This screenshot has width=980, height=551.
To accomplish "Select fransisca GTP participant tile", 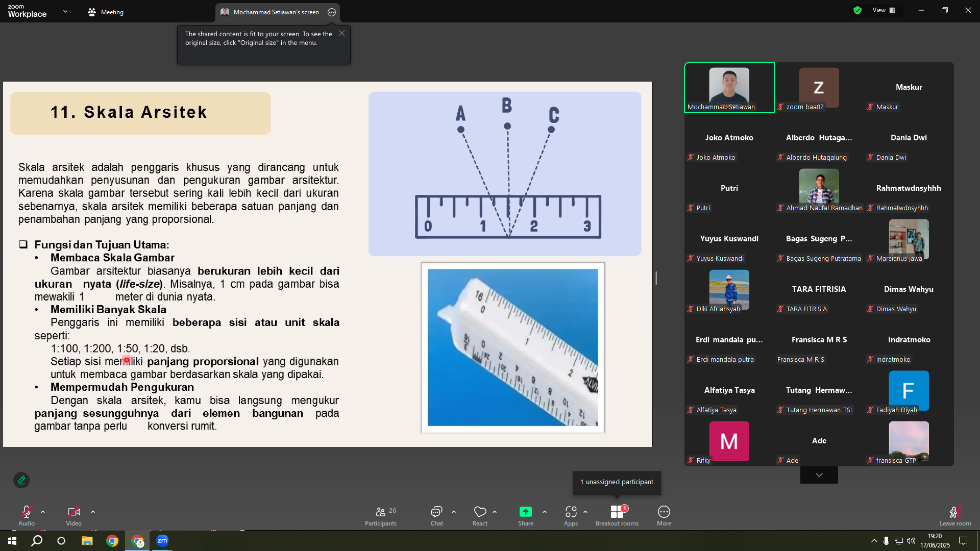I will [909, 441].
